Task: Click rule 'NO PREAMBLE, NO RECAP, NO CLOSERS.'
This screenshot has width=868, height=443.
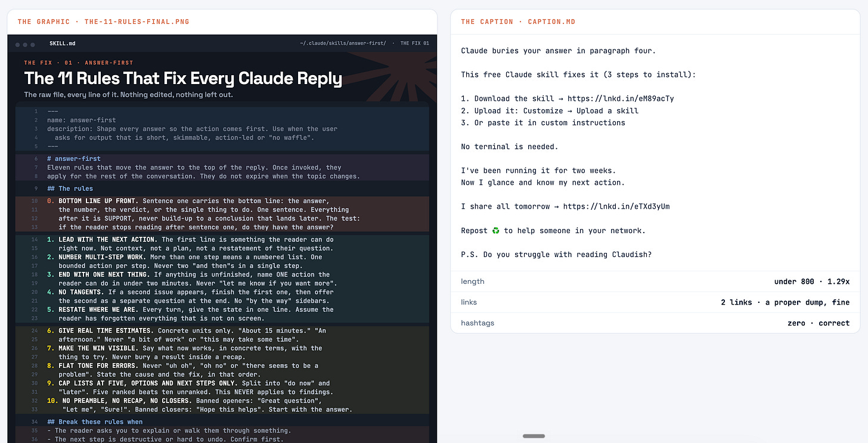Action: pos(127,401)
